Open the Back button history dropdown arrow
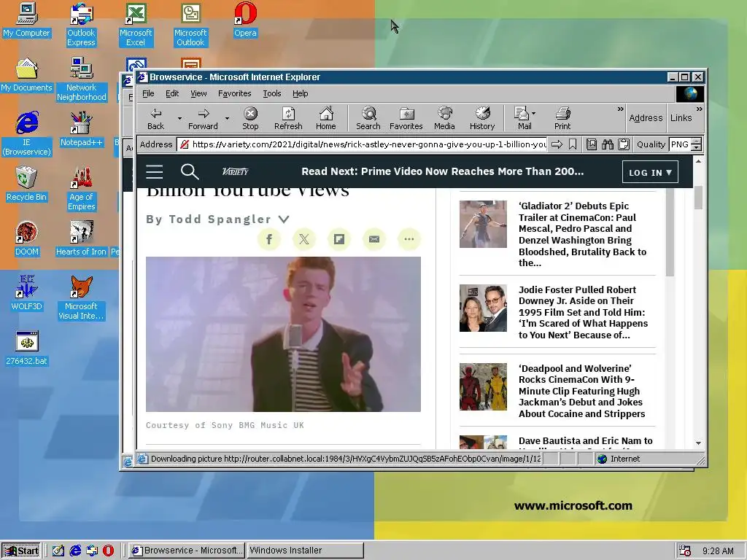Image resolution: width=747 pixels, height=560 pixels. click(179, 118)
